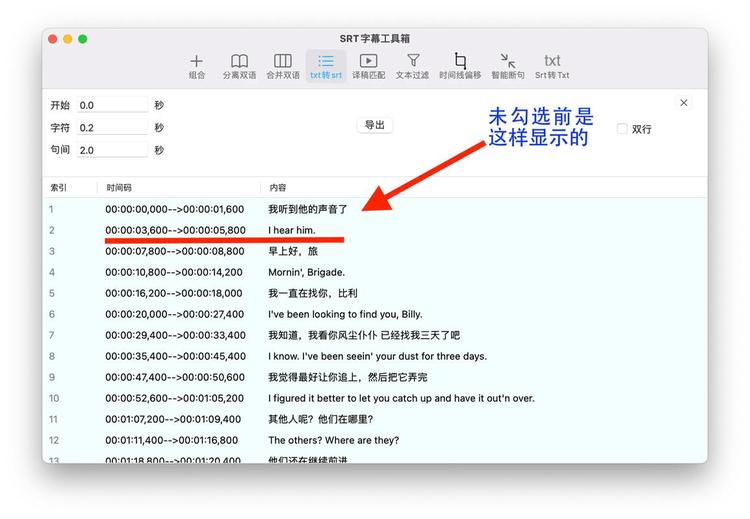750x519 pixels.
Task: Click timecode 00:00:16,200-->00:00:18,000
Action: 174,293
